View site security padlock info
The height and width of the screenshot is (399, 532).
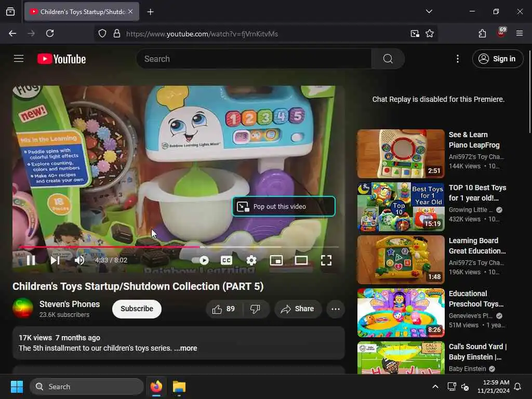[117, 33]
